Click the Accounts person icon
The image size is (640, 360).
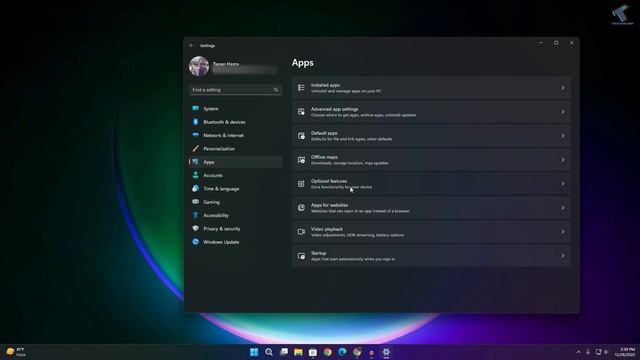(196, 175)
